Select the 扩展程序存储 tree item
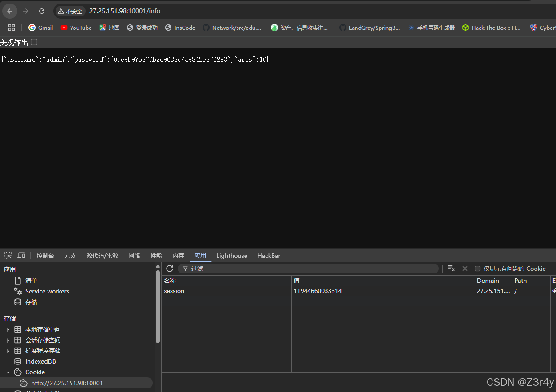Image resolution: width=556 pixels, height=392 pixels. 43,351
